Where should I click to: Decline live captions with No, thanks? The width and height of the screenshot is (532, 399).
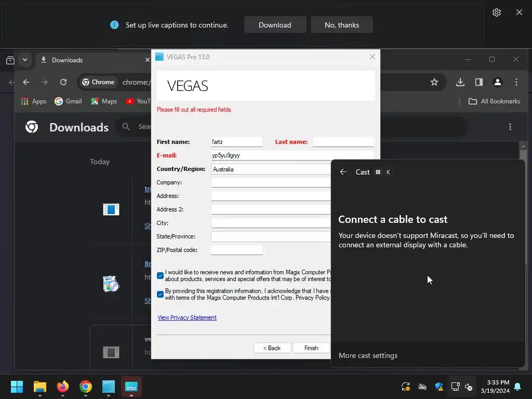(x=342, y=25)
